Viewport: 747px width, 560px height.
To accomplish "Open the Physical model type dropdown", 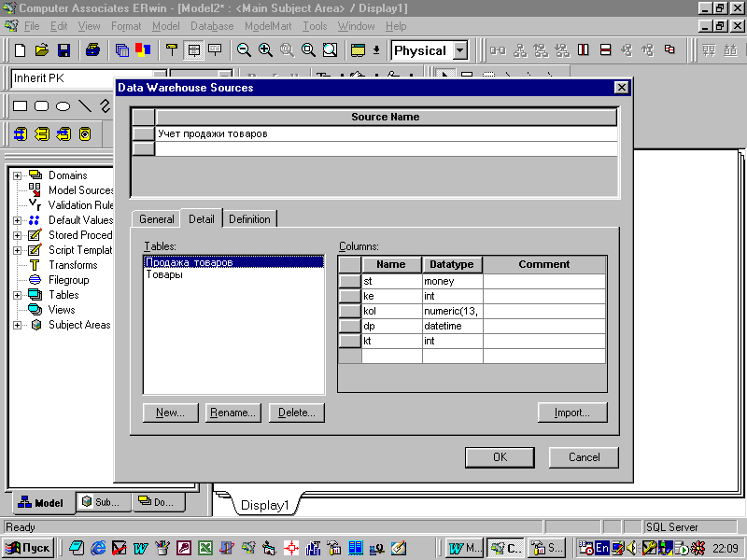I will tap(460, 50).
